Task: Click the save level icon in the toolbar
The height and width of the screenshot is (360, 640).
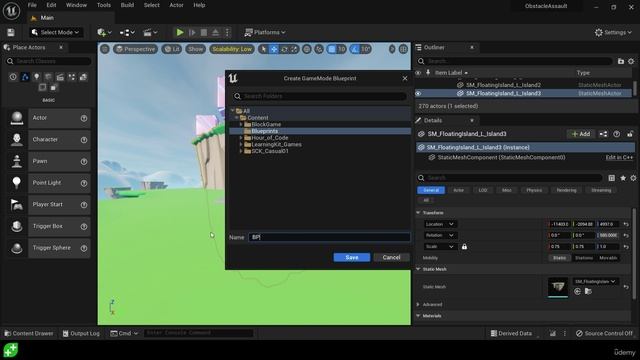Action: pos(11,32)
